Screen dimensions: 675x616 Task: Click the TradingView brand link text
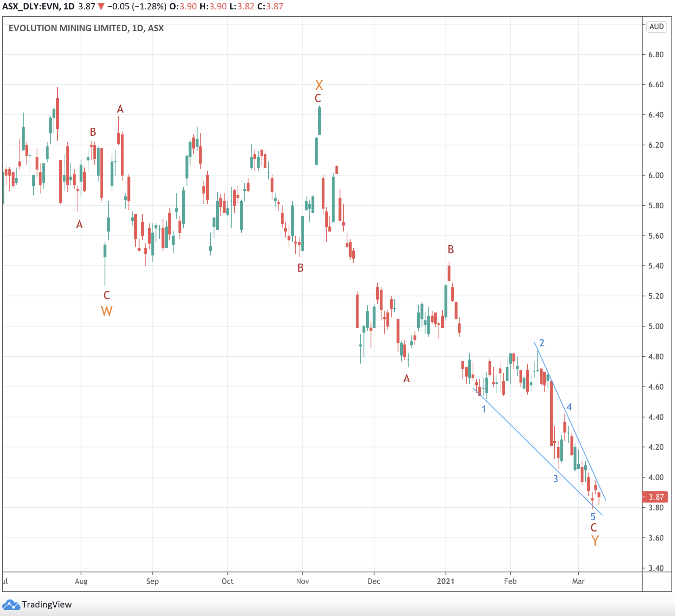coord(47,605)
